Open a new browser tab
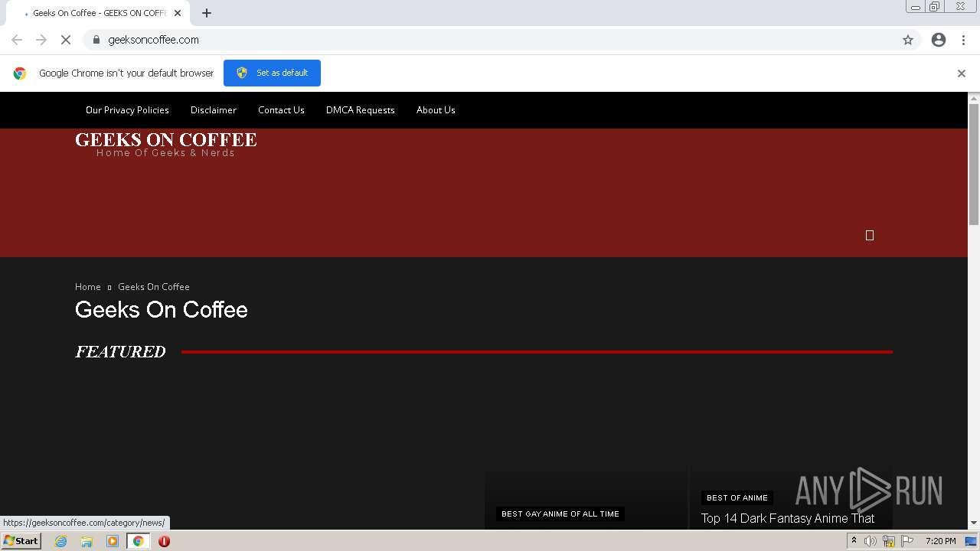The width and height of the screenshot is (980, 551). (x=207, y=13)
